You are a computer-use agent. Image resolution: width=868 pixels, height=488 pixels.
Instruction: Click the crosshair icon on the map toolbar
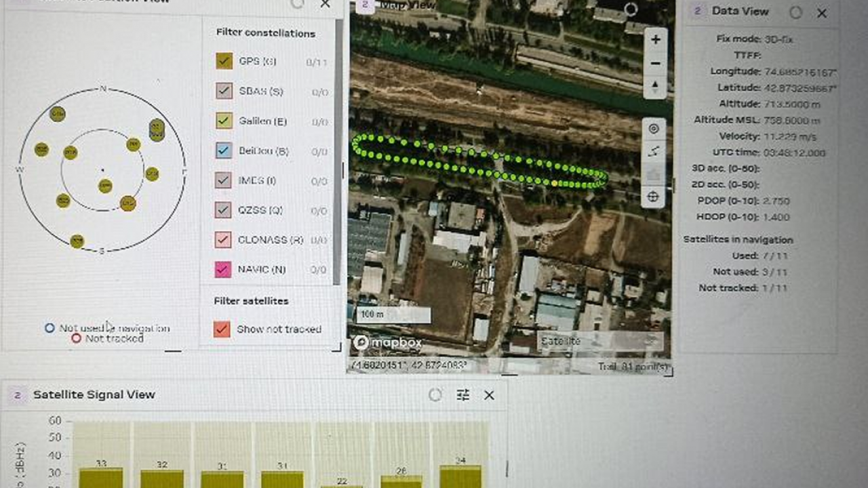coord(654,197)
